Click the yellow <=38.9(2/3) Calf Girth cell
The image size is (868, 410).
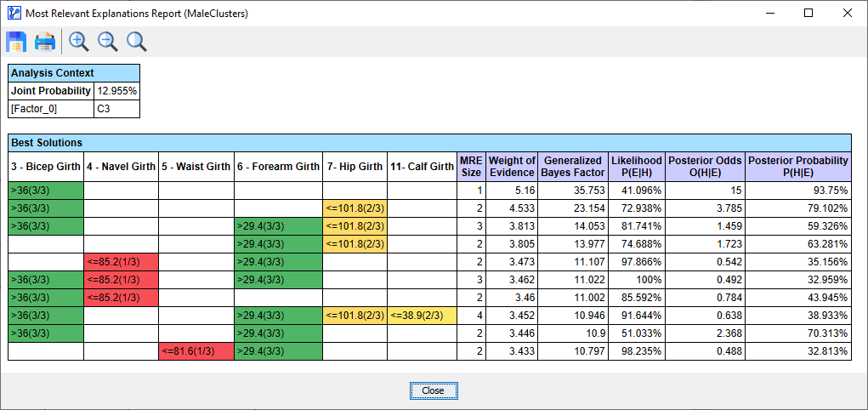pyautogui.click(x=422, y=316)
